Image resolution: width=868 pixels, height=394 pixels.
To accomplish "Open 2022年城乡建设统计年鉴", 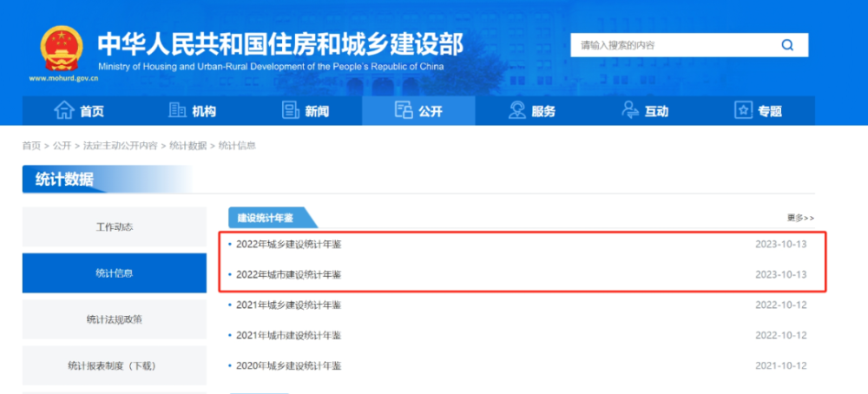I will click(x=288, y=244).
